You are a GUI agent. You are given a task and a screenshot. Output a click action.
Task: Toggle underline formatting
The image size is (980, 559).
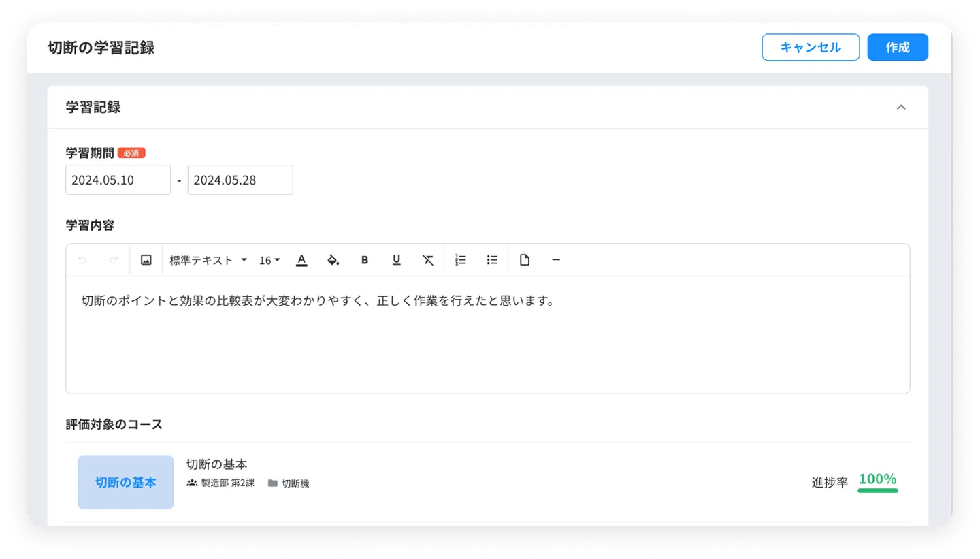click(396, 260)
